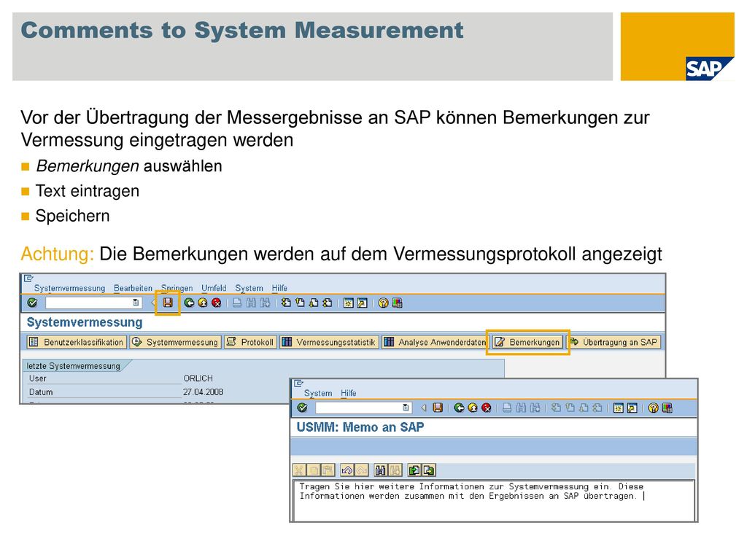Viewport: 747px width, 560px height.
Task: Open the window control menu icon of Systemvermessung window
Action: [x=29, y=278]
